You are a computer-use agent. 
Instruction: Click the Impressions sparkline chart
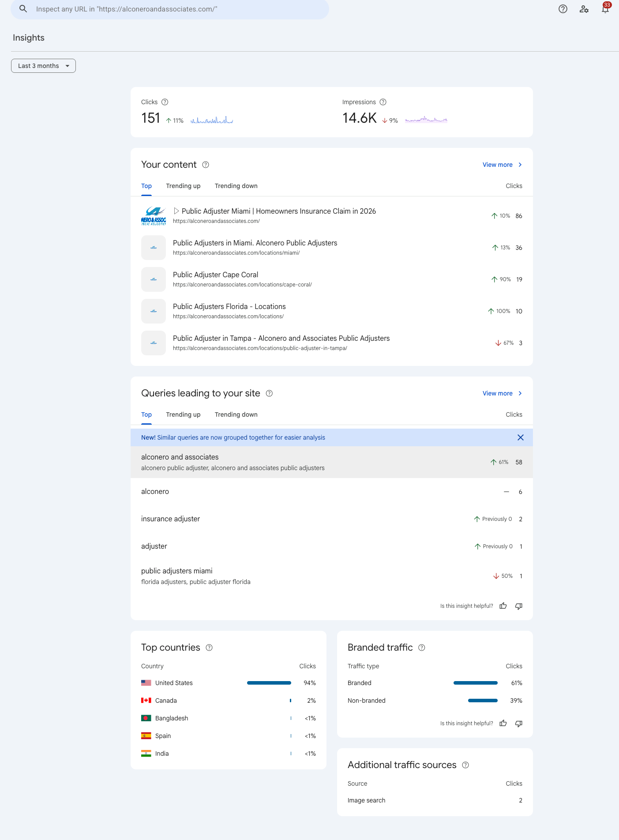tap(426, 120)
